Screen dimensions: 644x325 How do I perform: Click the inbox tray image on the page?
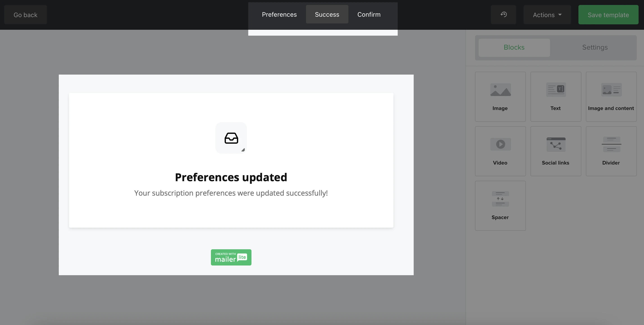[231, 138]
